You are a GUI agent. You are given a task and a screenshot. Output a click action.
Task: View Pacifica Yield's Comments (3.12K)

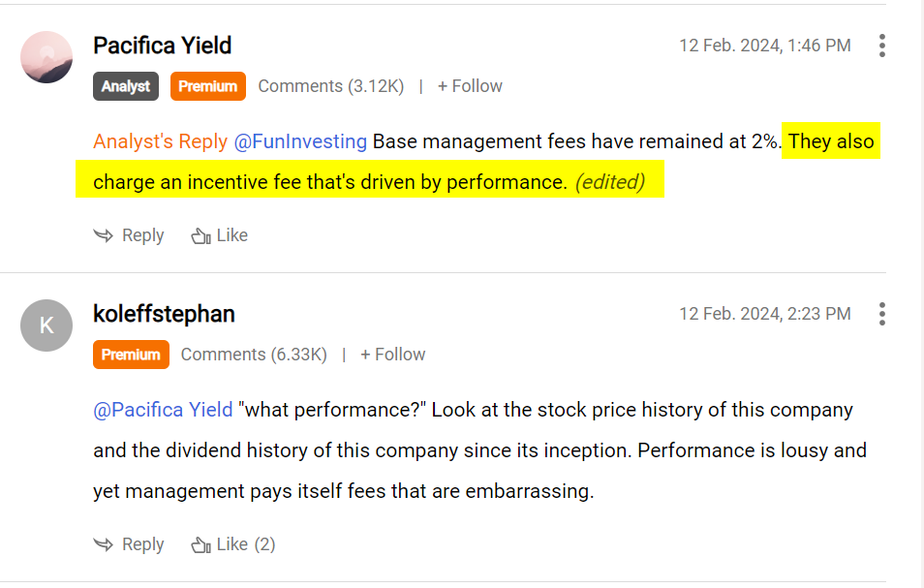[330, 86]
